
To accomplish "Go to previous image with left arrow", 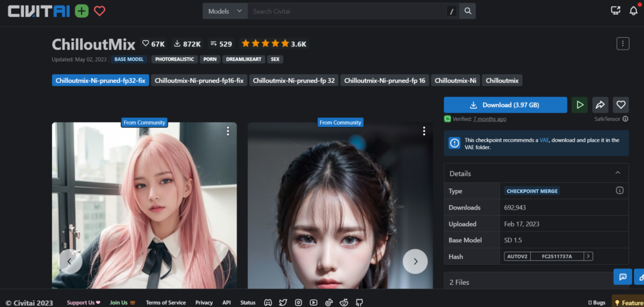I will point(70,261).
